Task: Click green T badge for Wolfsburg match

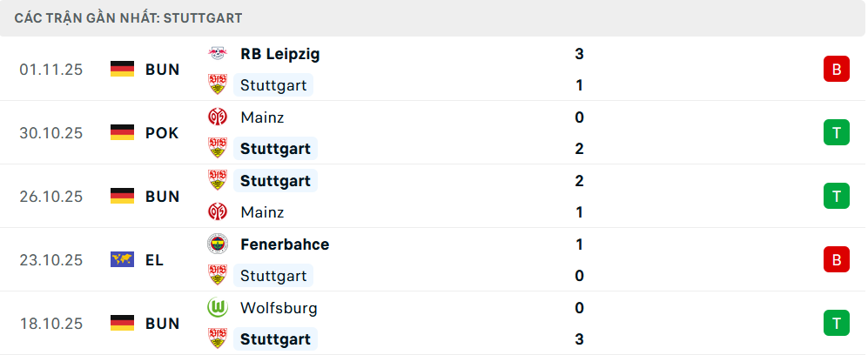Action: [836, 323]
